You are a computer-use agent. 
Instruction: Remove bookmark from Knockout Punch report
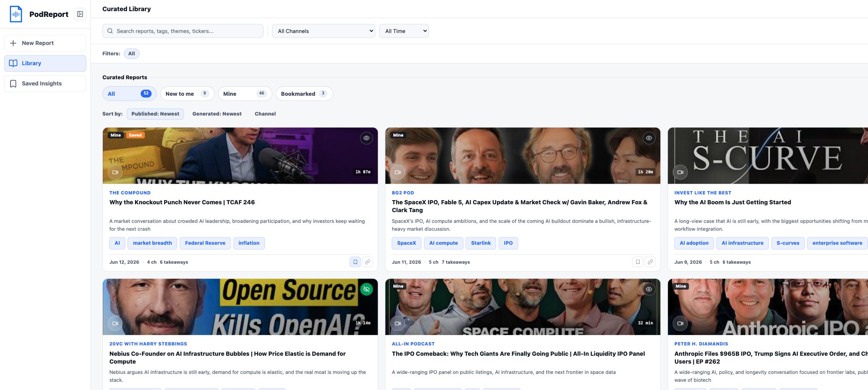(x=355, y=262)
